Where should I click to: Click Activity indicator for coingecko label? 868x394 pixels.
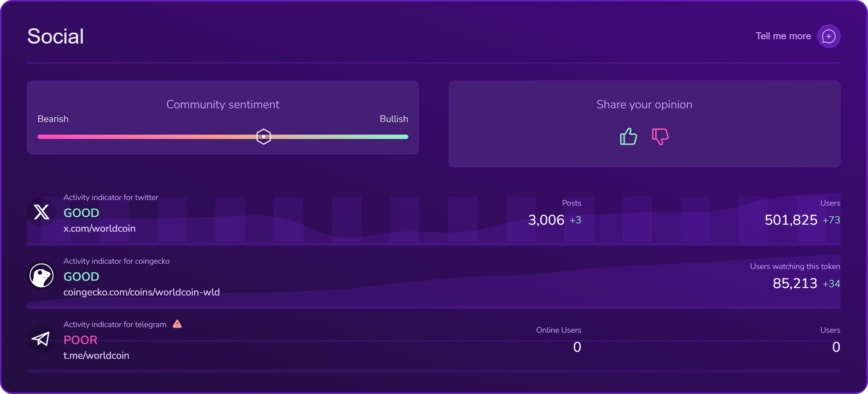coord(116,261)
